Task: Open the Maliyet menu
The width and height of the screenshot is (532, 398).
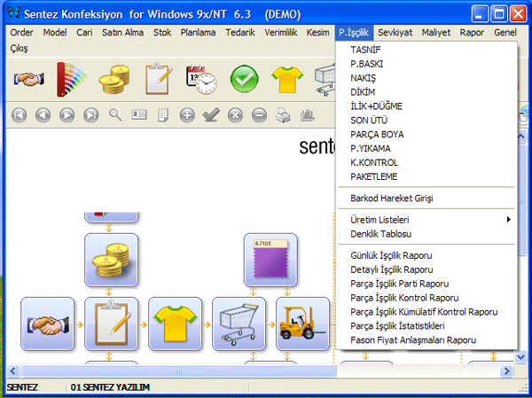Action: (x=436, y=33)
